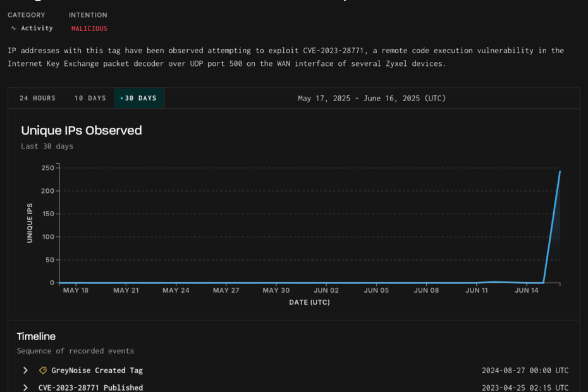
Task: Expand the GreyNoise Created Tag timeline entry
Action: 25,371
